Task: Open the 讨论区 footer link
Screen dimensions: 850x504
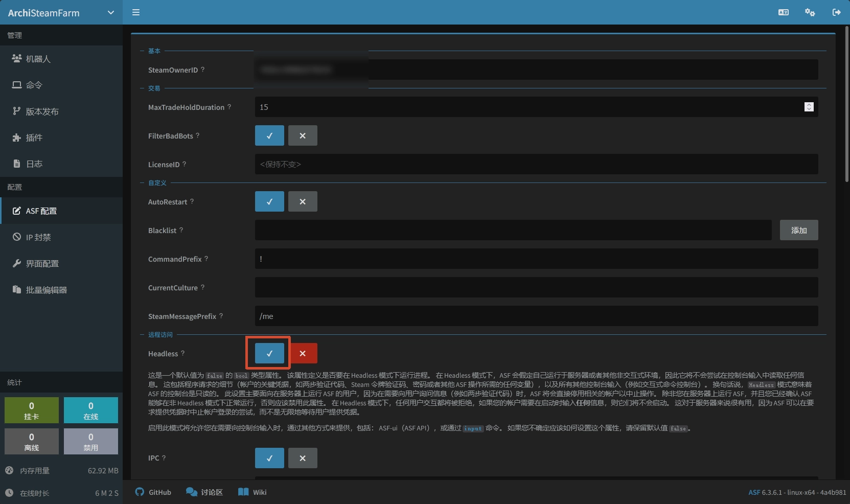Action: point(204,492)
